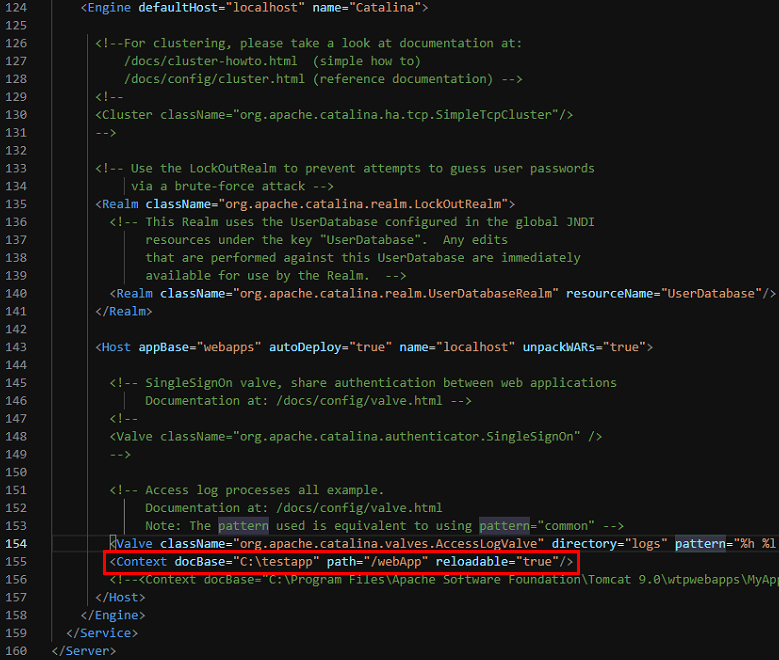Click resourceName attribute on line 140
This screenshot has width=779, height=660.
(609, 294)
